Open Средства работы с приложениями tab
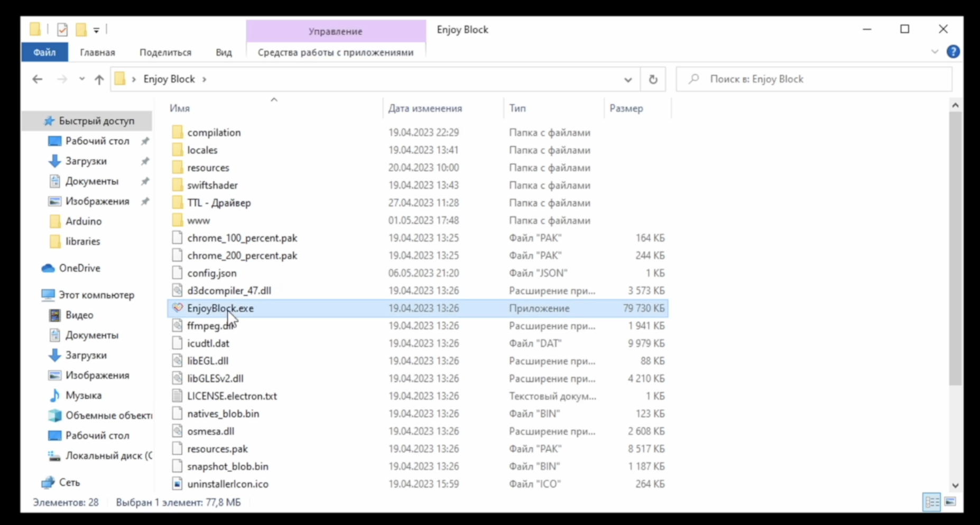This screenshot has width=980, height=525. click(x=336, y=52)
